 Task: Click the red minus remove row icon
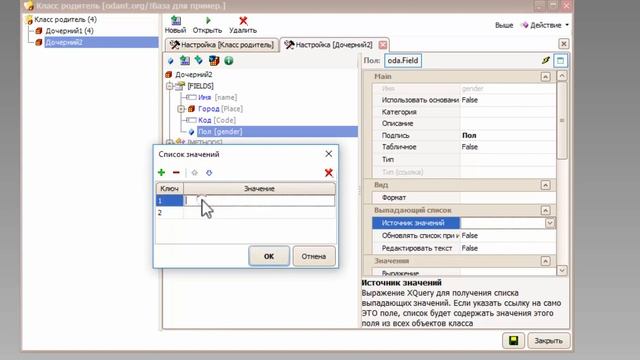[x=176, y=173]
